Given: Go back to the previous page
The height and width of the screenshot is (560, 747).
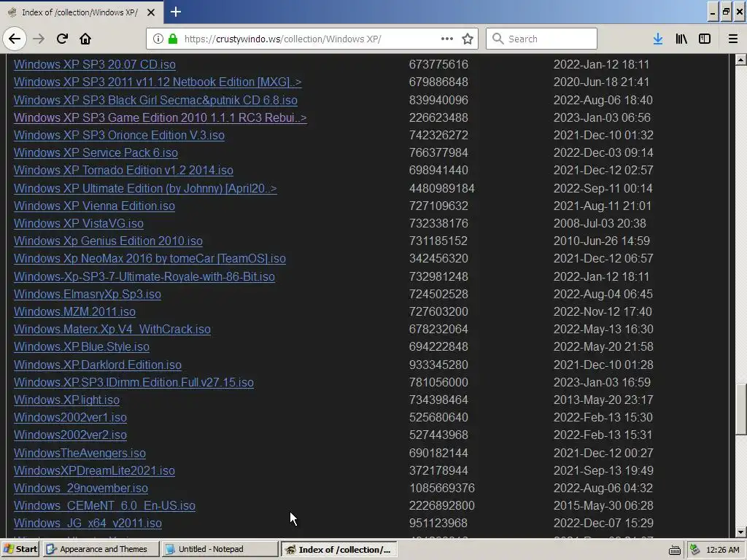Looking at the screenshot, I should click(x=15, y=39).
